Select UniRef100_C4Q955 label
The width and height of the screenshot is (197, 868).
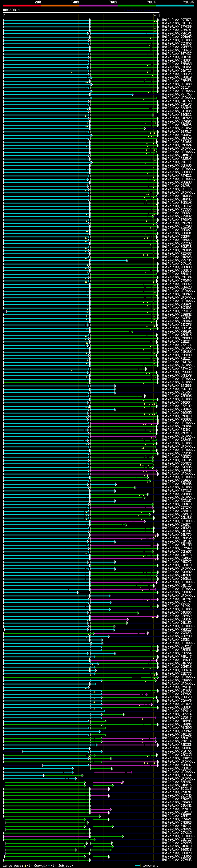tap(177, 412)
